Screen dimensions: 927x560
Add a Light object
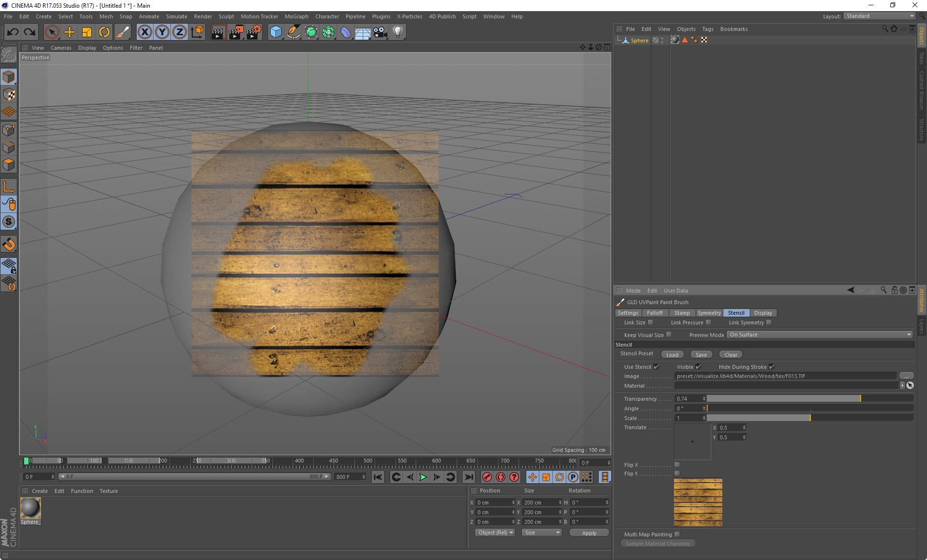(x=398, y=32)
